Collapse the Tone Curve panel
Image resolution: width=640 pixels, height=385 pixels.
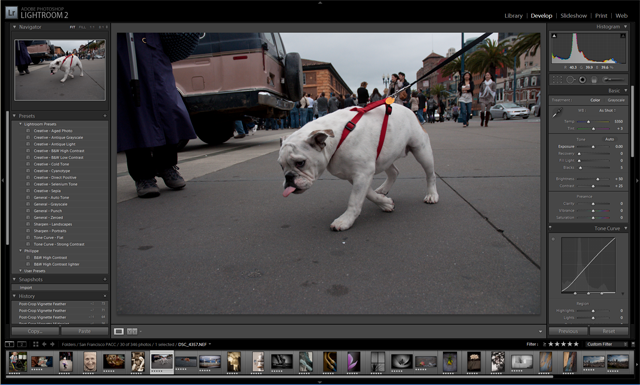626,228
